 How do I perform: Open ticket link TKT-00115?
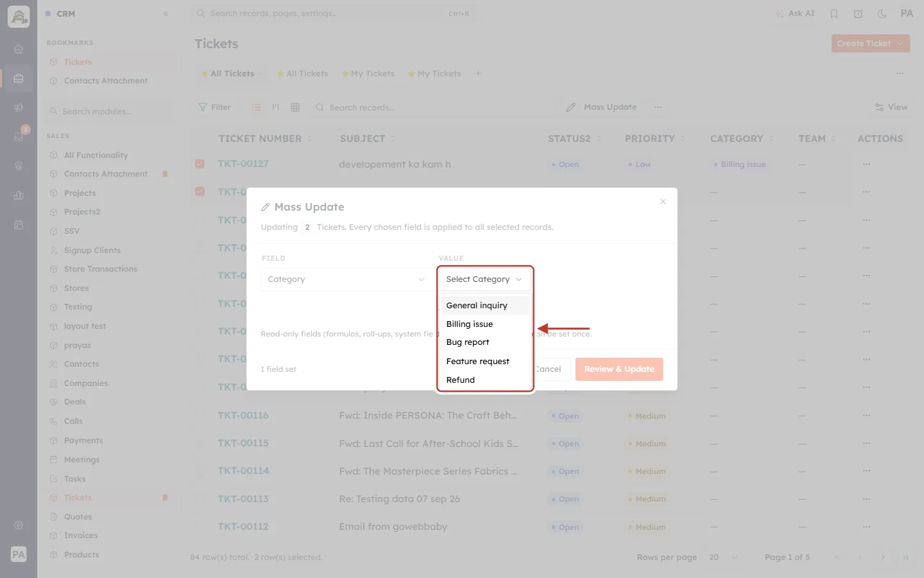[243, 443]
